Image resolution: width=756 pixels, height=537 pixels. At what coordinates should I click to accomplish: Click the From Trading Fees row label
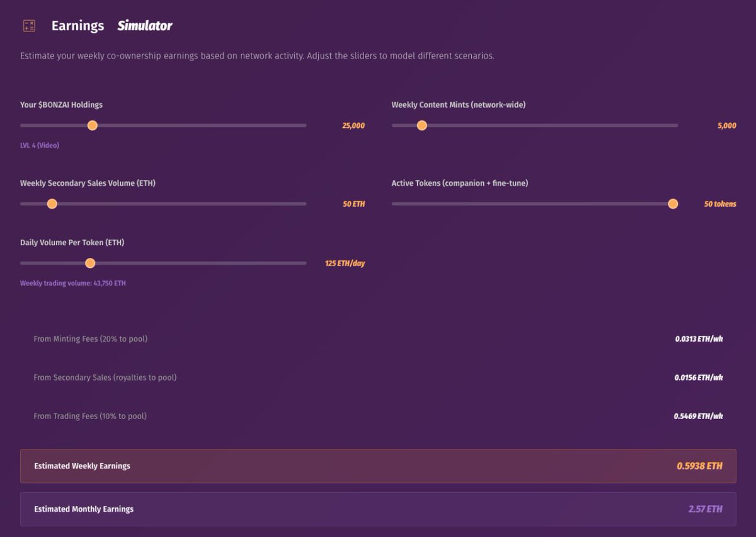90,416
